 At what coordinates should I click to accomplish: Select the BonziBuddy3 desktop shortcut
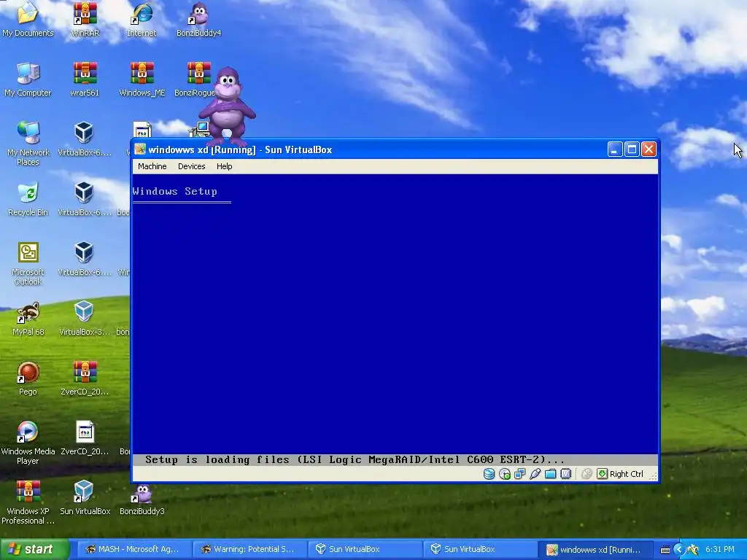[142, 498]
